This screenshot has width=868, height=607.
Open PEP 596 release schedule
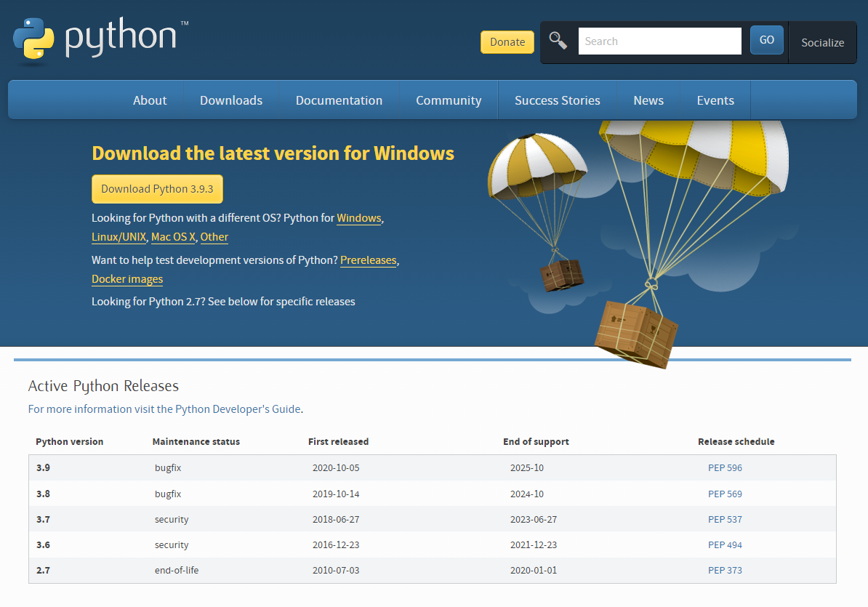pyautogui.click(x=725, y=467)
